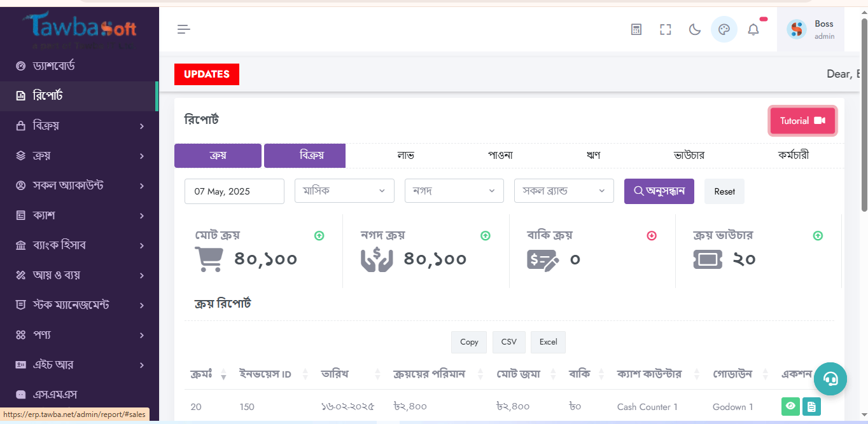This screenshot has width=868, height=424.
Task: Open the মাসিক period dropdown
Action: [344, 191]
